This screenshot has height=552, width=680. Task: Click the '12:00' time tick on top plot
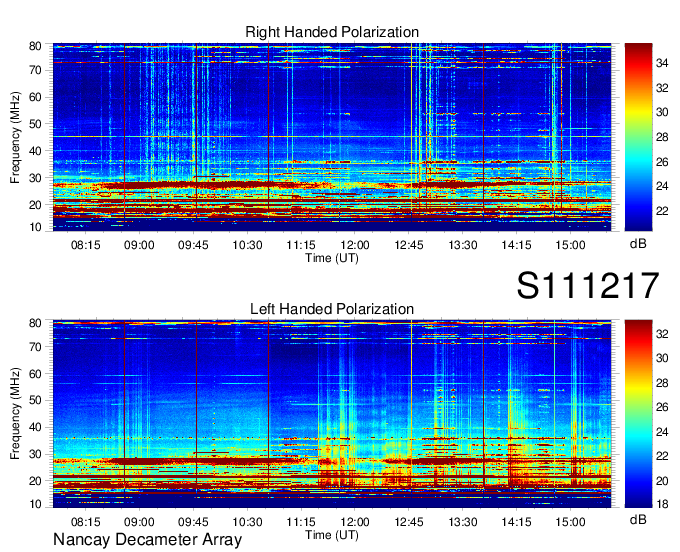pos(355,245)
